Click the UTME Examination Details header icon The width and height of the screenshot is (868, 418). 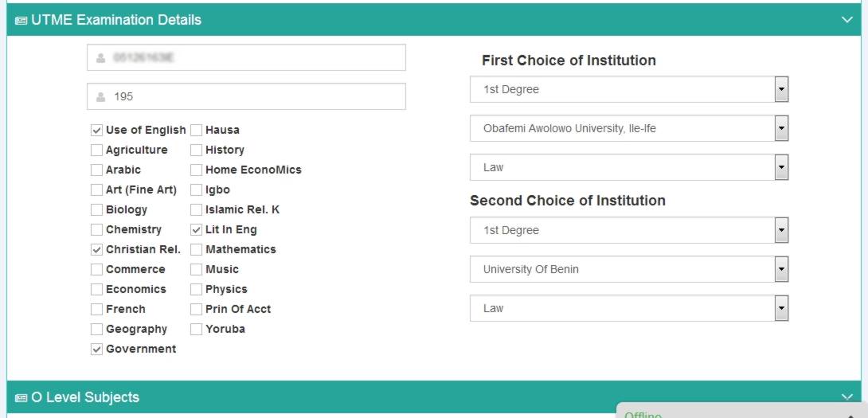(x=21, y=21)
